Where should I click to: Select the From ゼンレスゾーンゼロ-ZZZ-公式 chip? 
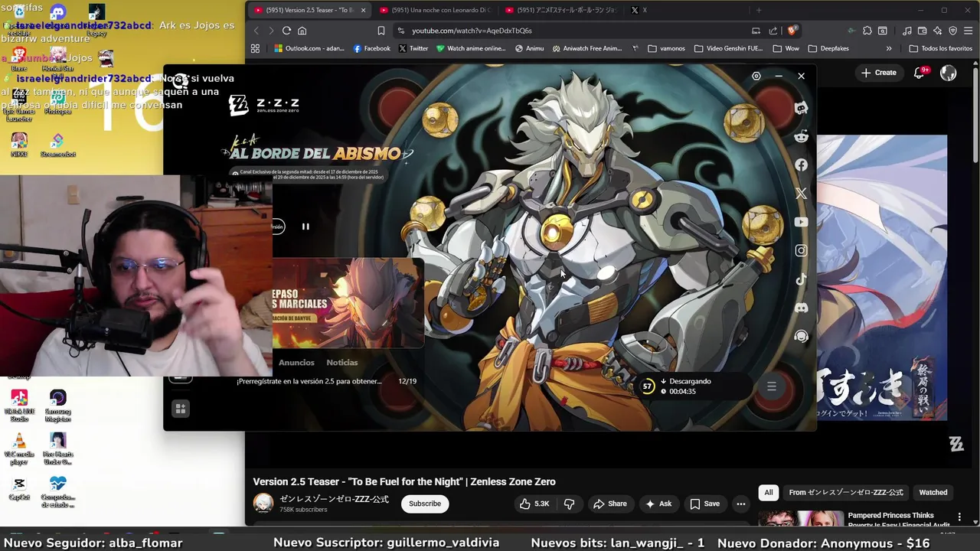tap(846, 492)
